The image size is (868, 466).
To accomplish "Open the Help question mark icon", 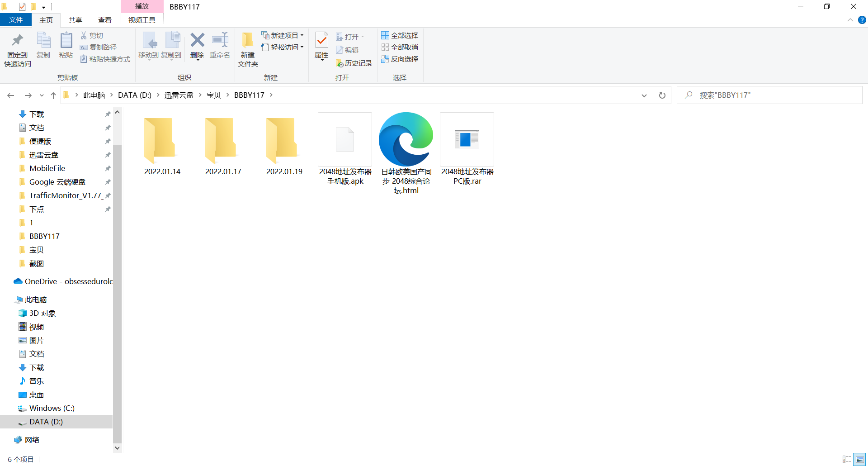I will (862, 20).
